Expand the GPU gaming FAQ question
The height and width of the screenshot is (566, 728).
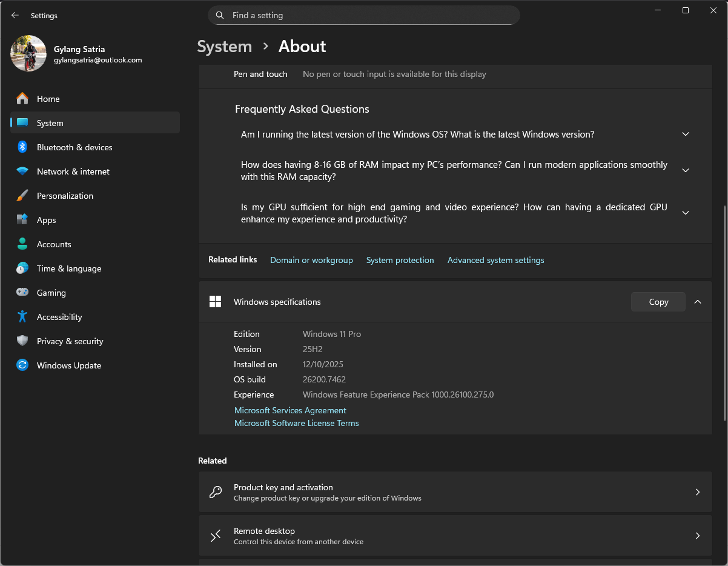[x=685, y=213]
